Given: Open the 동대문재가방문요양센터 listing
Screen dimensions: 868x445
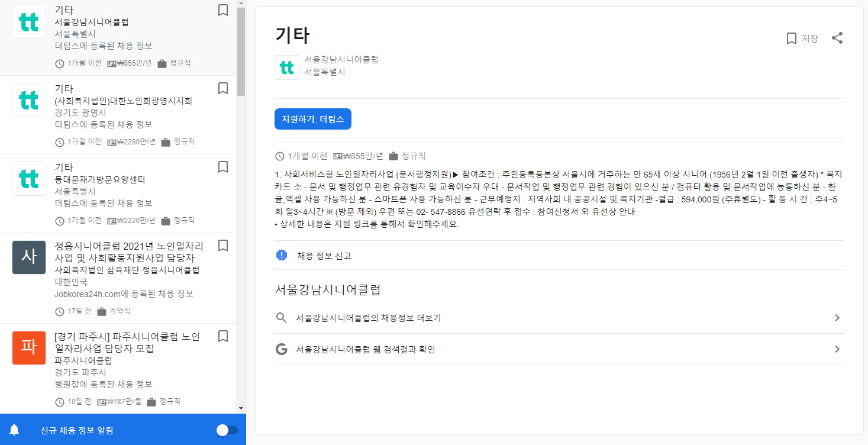Looking at the screenshot, I should coord(118,194).
